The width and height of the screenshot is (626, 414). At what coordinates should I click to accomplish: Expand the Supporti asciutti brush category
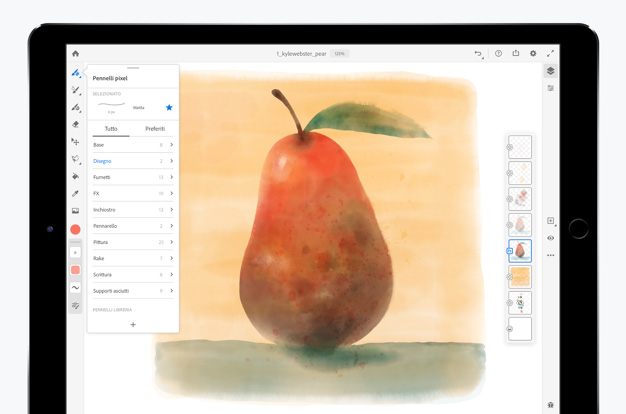[133, 291]
